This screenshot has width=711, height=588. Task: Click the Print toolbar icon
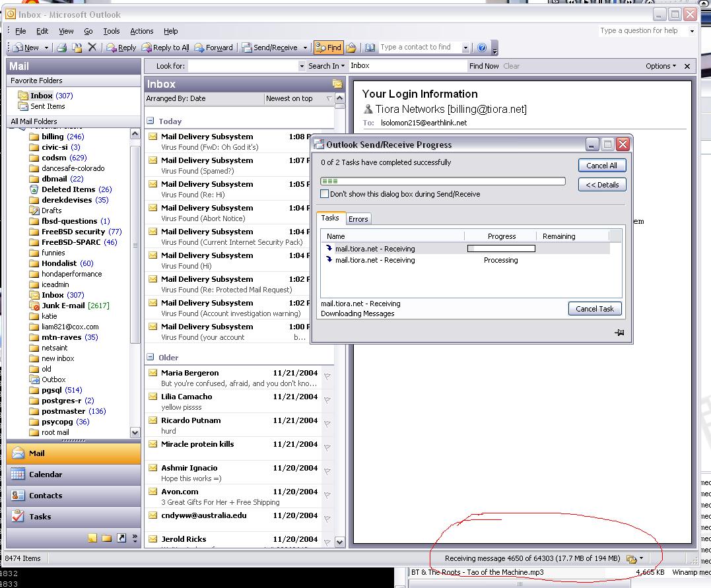pyautogui.click(x=61, y=48)
